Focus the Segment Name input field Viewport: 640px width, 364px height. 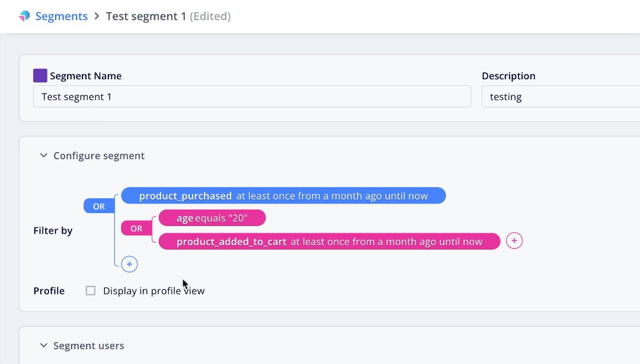pyautogui.click(x=252, y=96)
